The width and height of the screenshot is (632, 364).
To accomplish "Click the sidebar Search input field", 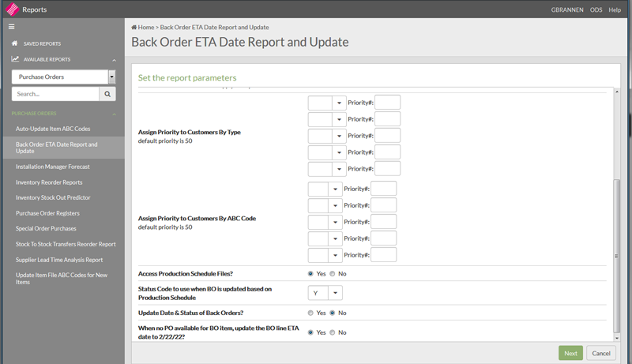I will click(x=55, y=94).
